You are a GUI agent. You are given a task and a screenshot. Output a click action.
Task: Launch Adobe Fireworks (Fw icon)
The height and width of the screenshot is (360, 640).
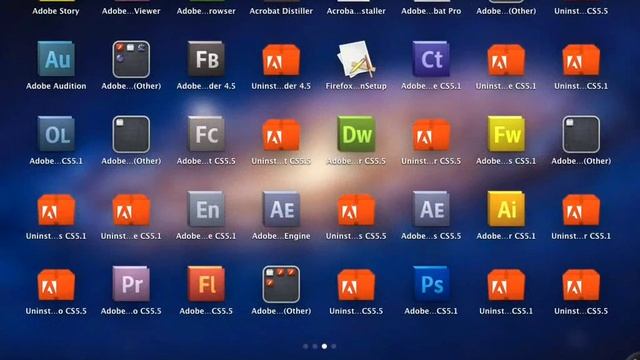coord(506,134)
